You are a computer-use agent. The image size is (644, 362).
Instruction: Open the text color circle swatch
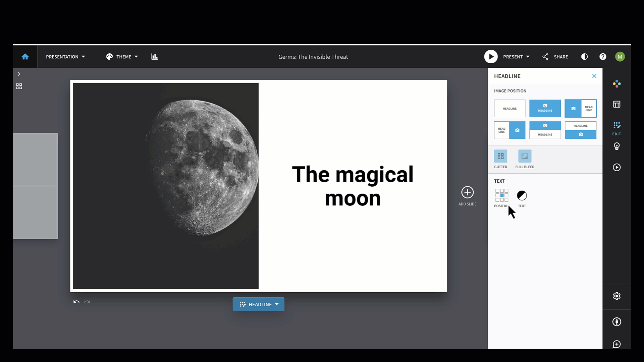point(522,195)
